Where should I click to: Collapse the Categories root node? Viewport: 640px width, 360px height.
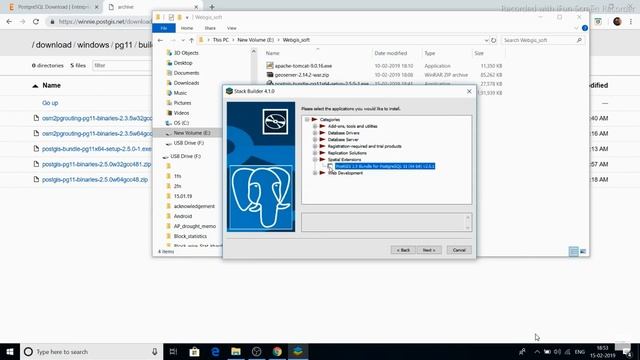307,120
